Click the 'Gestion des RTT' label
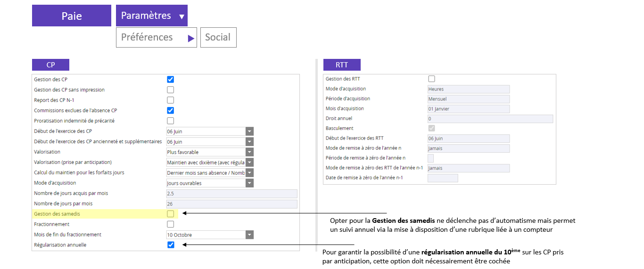Screen dimensions: 644x269 click(x=343, y=79)
